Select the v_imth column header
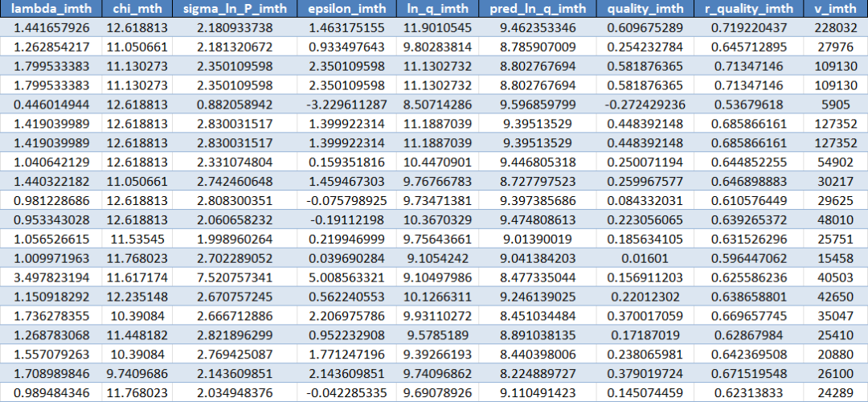This screenshot has width=868, height=402. coord(836,9)
